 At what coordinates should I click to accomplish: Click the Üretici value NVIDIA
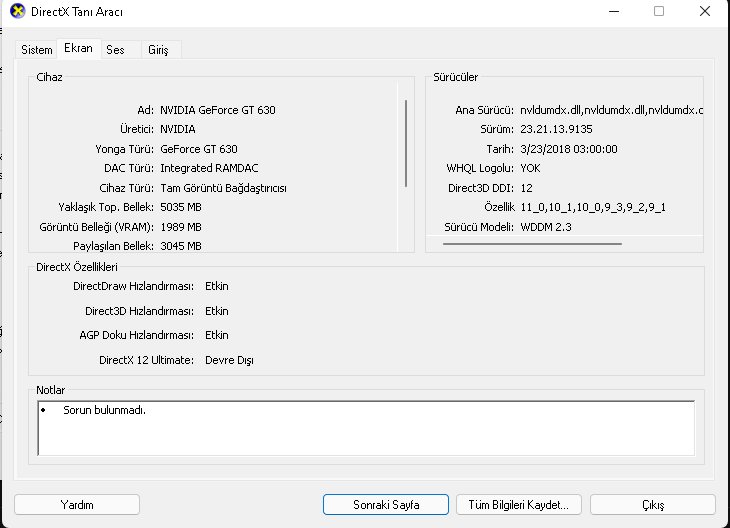click(178, 129)
